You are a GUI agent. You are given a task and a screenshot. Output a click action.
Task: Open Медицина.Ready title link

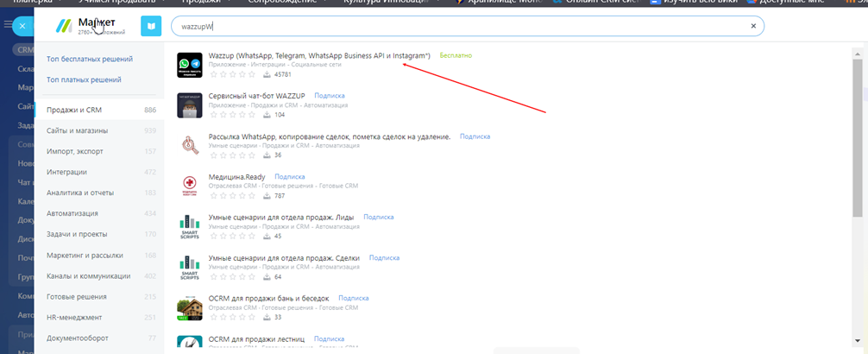point(237,177)
